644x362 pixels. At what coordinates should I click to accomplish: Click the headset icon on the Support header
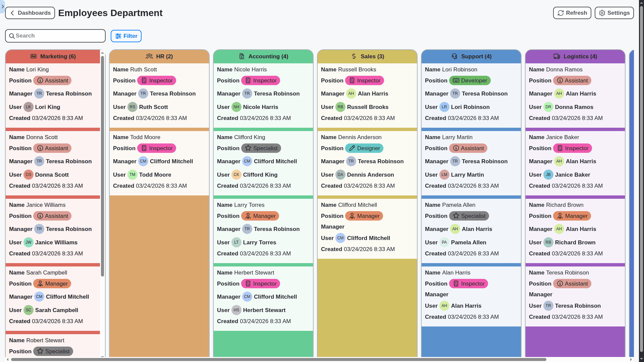(x=454, y=56)
